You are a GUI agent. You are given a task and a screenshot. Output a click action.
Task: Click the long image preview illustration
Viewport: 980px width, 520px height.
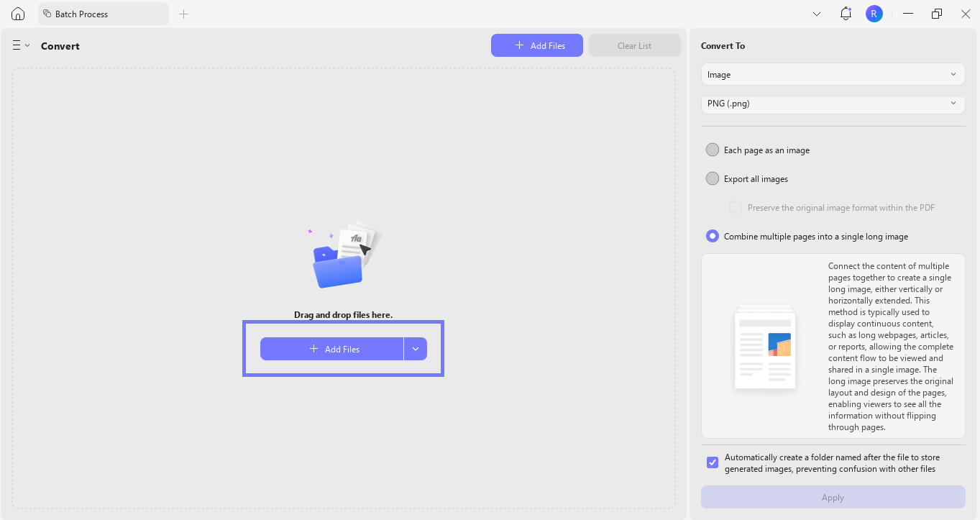point(765,347)
